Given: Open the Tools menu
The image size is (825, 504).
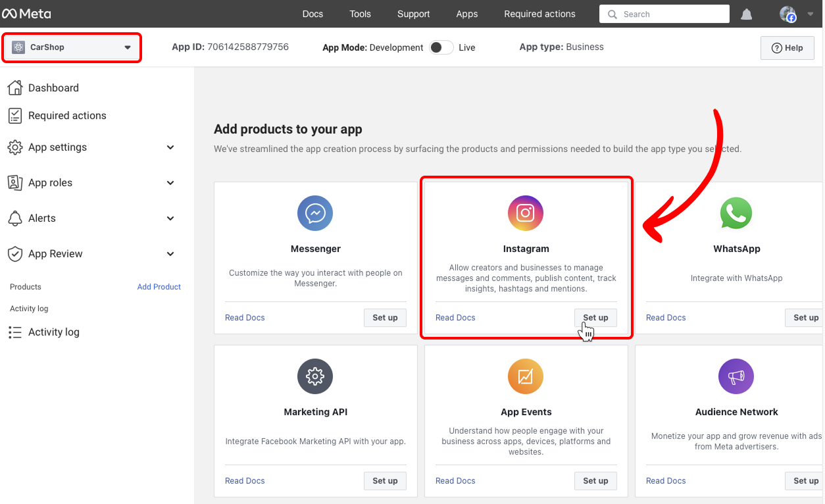Looking at the screenshot, I should coord(360,14).
